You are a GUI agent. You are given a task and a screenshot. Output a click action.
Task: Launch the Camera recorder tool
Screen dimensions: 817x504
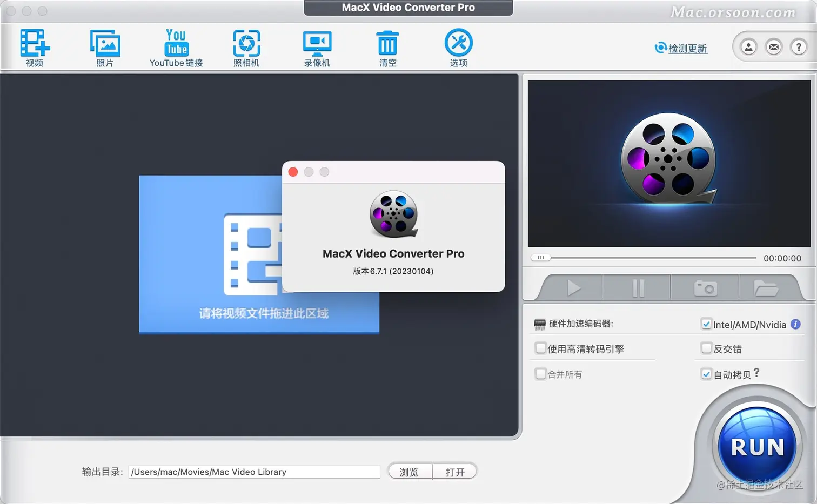(x=246, y=43)
